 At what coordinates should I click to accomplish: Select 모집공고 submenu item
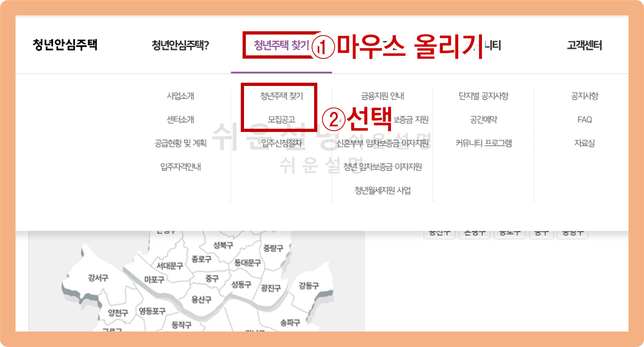click(x=281, y=119)
